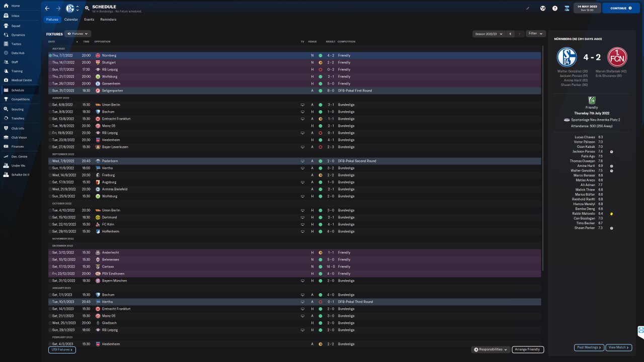Open the Tactics board icon
Image resolution: width=644 pixels, height=362 pixels.
tap(6, 44)
